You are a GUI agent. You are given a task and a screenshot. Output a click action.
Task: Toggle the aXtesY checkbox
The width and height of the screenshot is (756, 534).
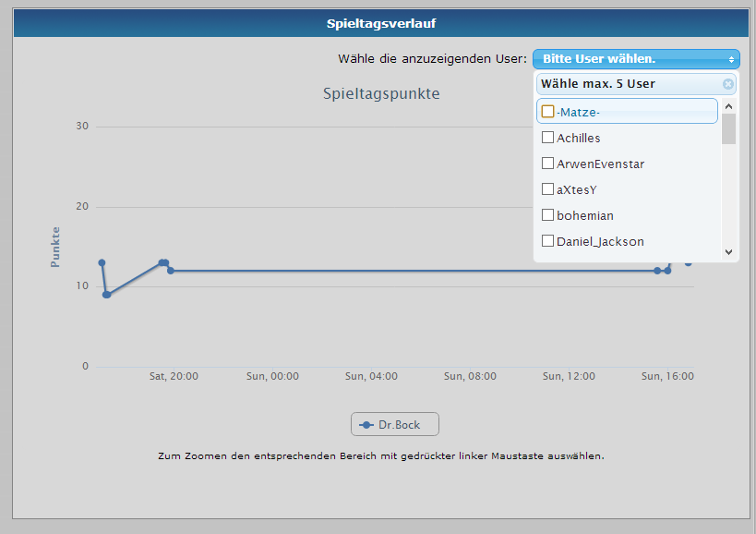click(548, 189)
